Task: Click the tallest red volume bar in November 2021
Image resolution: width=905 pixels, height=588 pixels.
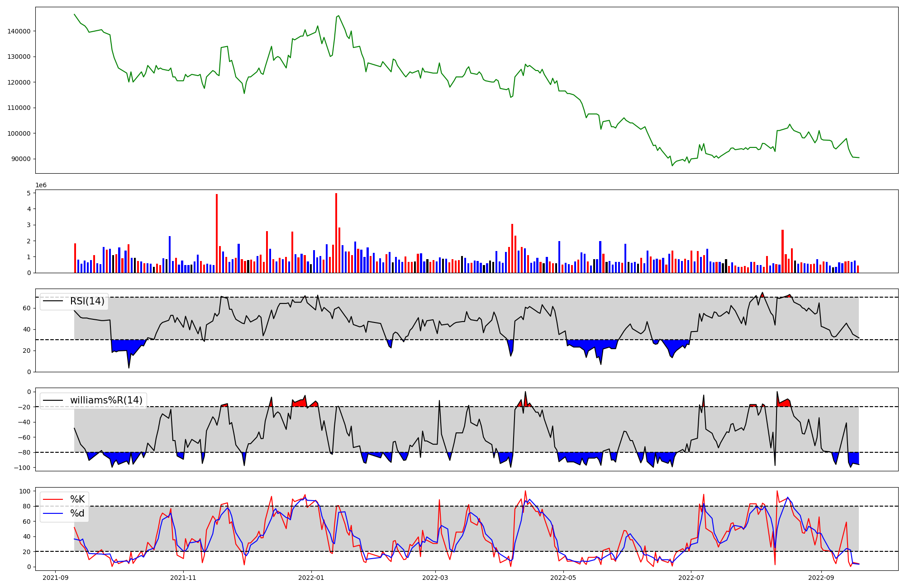Action: pos(217,233)
